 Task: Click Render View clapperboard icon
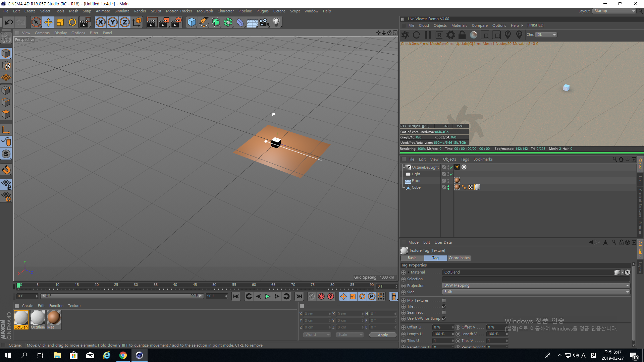(152, 22)
